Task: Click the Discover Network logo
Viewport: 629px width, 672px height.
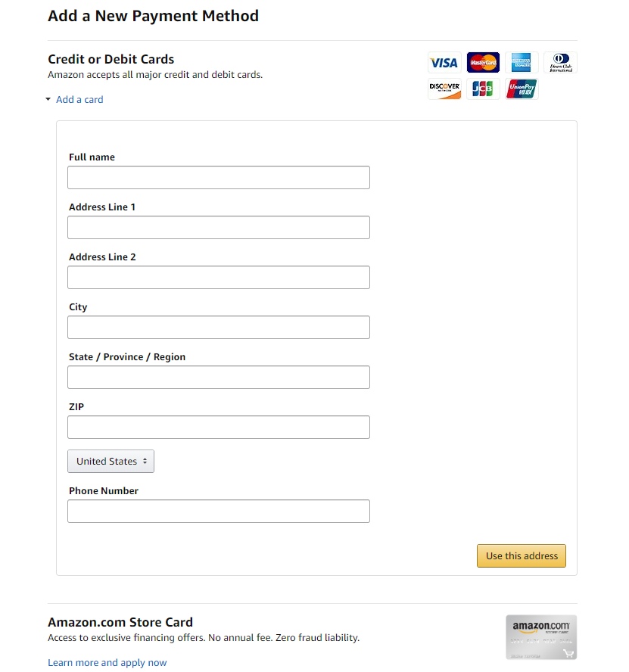Action: [x=444, y=89]
